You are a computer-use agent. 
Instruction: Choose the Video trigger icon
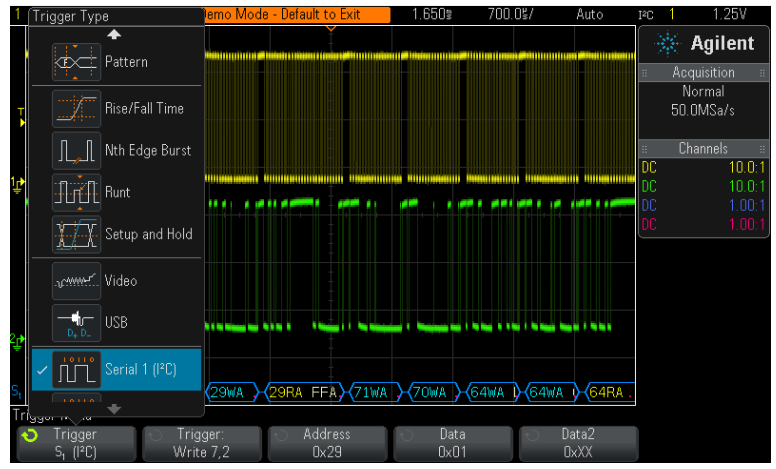pyautogui.click(x=76, y=281)
